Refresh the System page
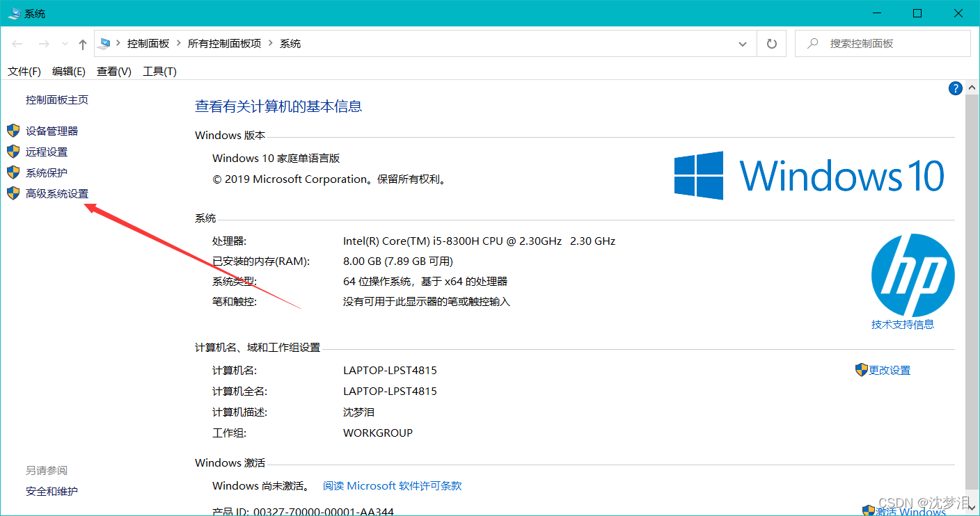The image size is (980, 516). 771,44
